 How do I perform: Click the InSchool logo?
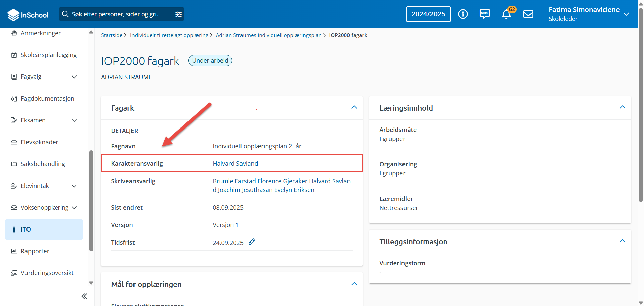coord(28,15)
